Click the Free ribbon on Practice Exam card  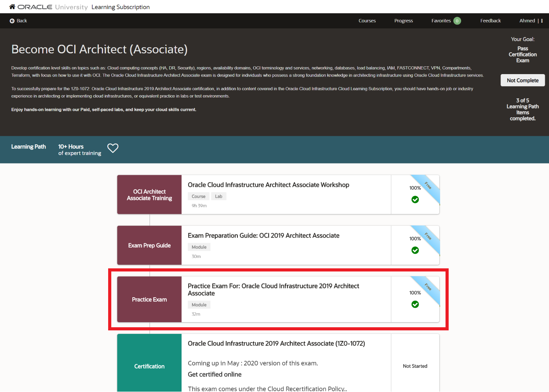pos(429,287)
